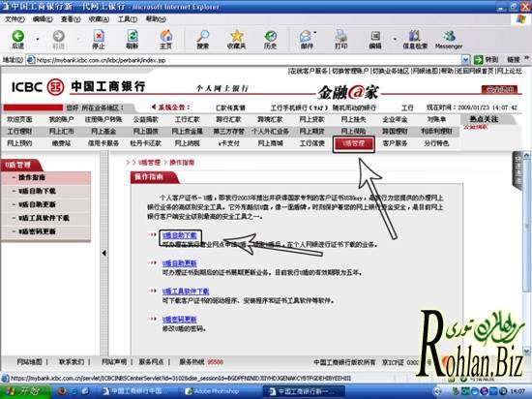This screenshot has width=532, height=399.
Task: Select U盾自助下载 in the left sidebar
Action: [37, 191]
